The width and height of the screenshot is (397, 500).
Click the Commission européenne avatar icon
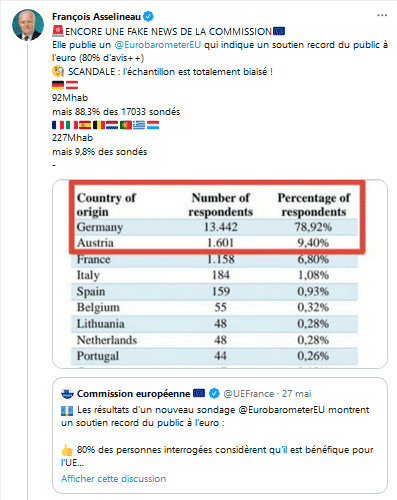[x=67, y=393]
